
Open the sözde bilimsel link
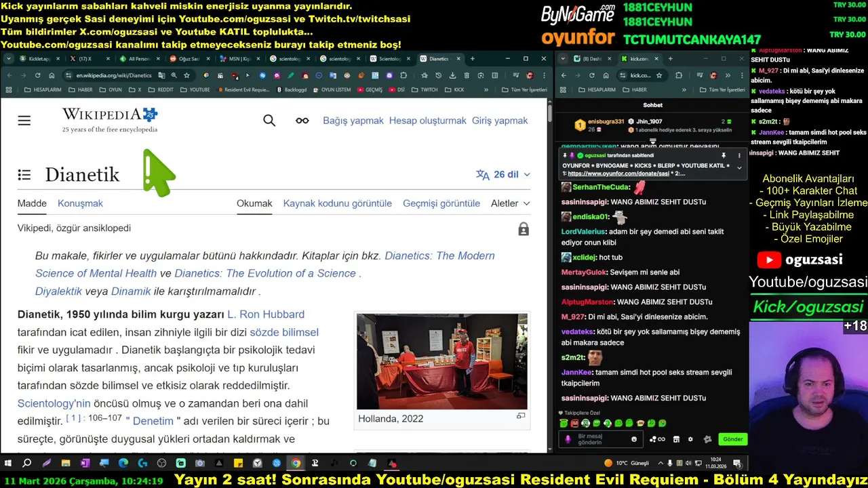[284, 332]
